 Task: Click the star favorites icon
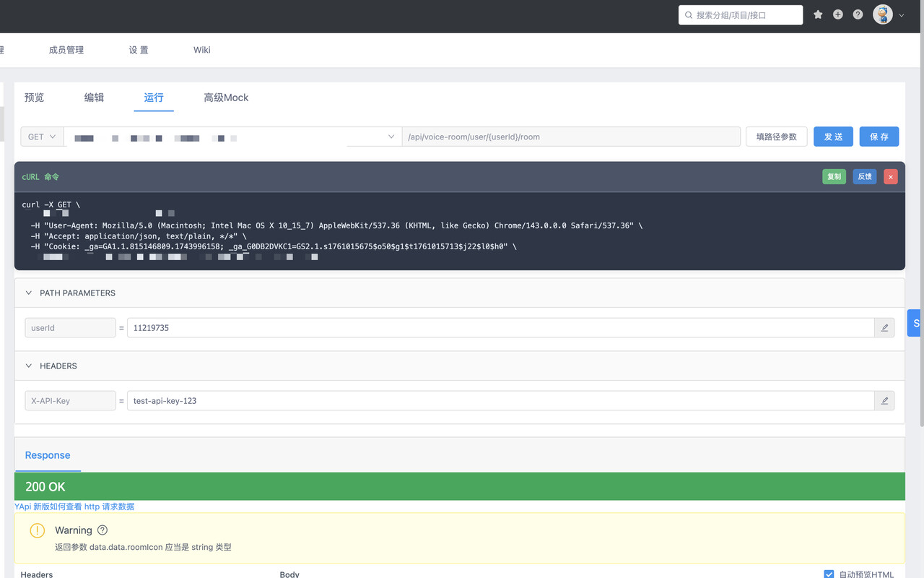tap(818, 14)
